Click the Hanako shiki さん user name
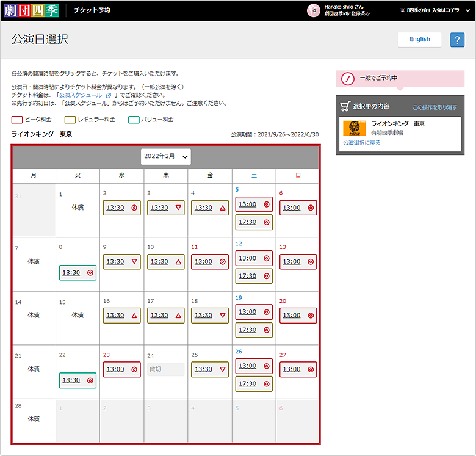 pos(344,7)
